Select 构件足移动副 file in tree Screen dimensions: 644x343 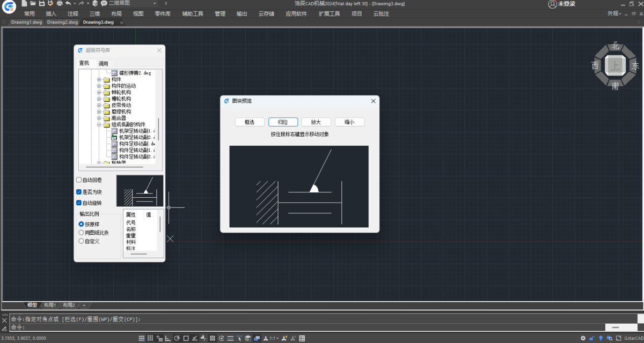click(134, 144)
